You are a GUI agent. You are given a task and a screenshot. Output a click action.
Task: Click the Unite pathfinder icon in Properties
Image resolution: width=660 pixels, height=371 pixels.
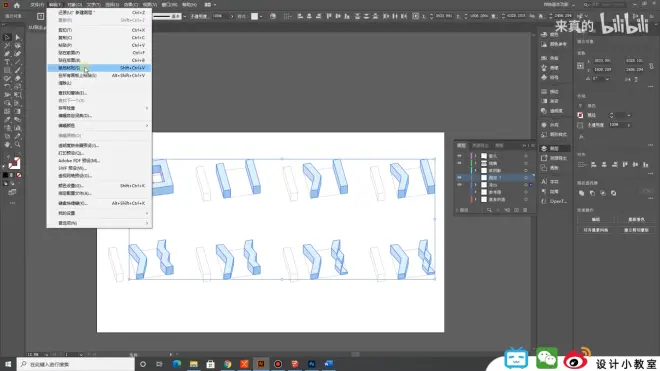(581, 193)
